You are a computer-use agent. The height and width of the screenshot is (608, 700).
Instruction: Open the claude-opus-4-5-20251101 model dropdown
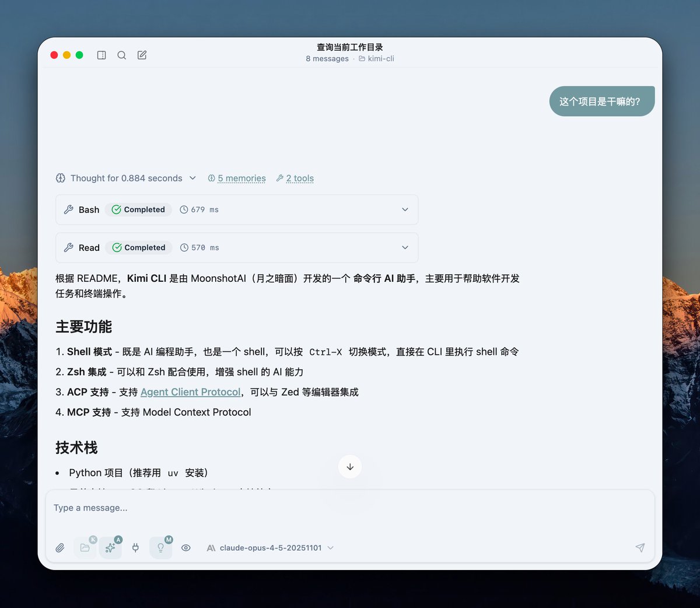coord(270,548)
